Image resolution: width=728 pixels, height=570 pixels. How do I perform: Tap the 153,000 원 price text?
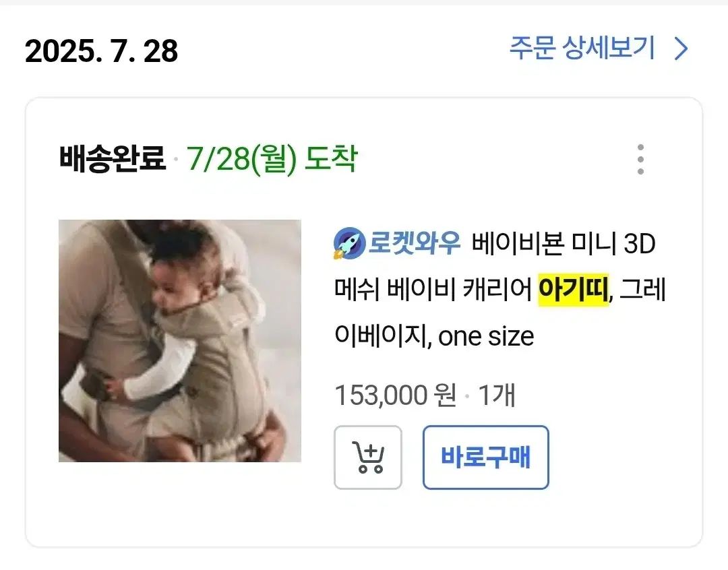tap(396, 395)
